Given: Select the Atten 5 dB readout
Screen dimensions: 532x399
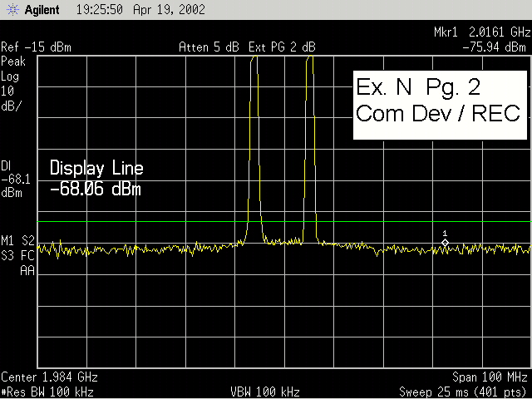Looking at the screenshot, I should 210,47.
